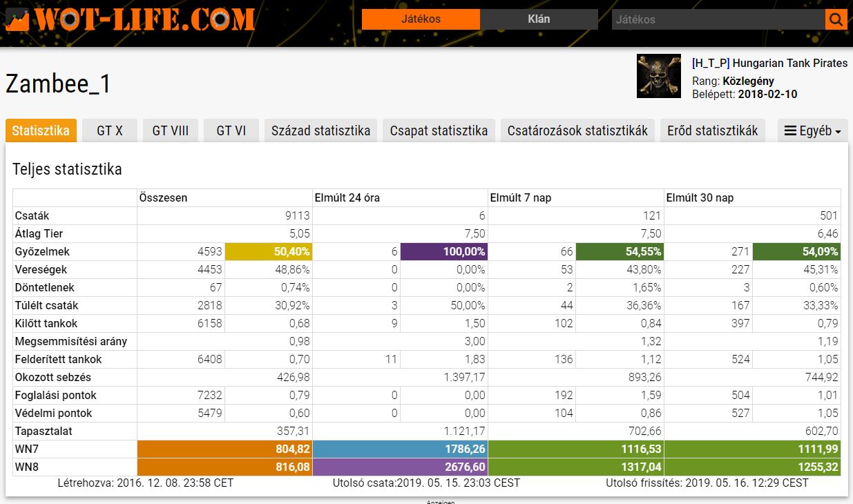
Task: Open the Erőd statisztikák tab
Action: (713, 130)
